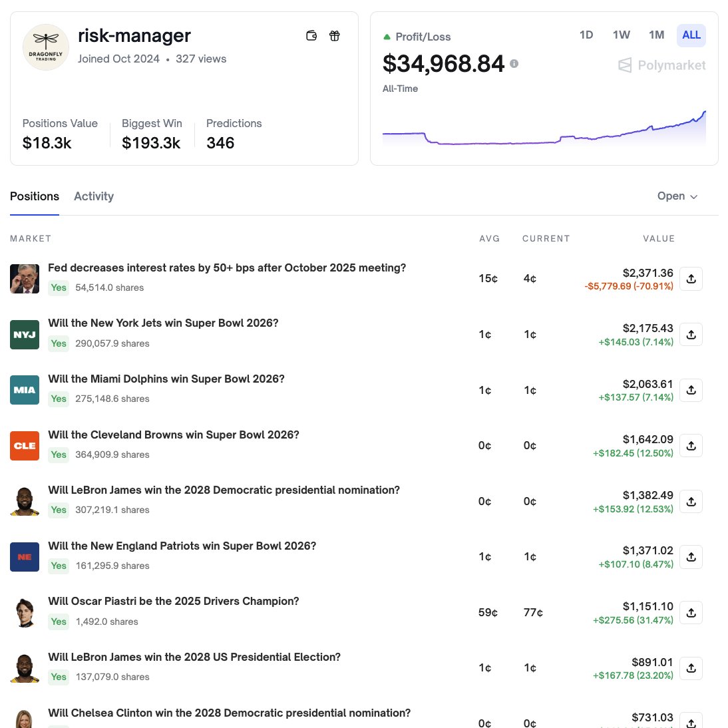This screenshot has width=728, height=728.
Task: Click the wallet icon beside risk-manager
Action: (x=311, y=36)
